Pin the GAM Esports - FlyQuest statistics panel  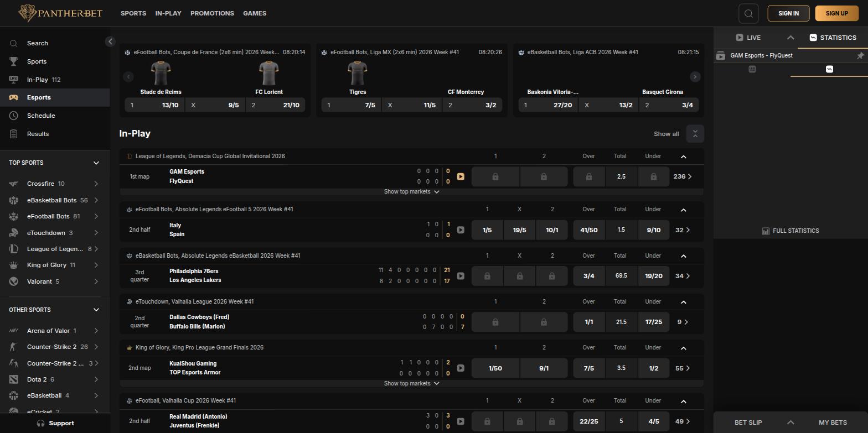click(x=860, y=55)
